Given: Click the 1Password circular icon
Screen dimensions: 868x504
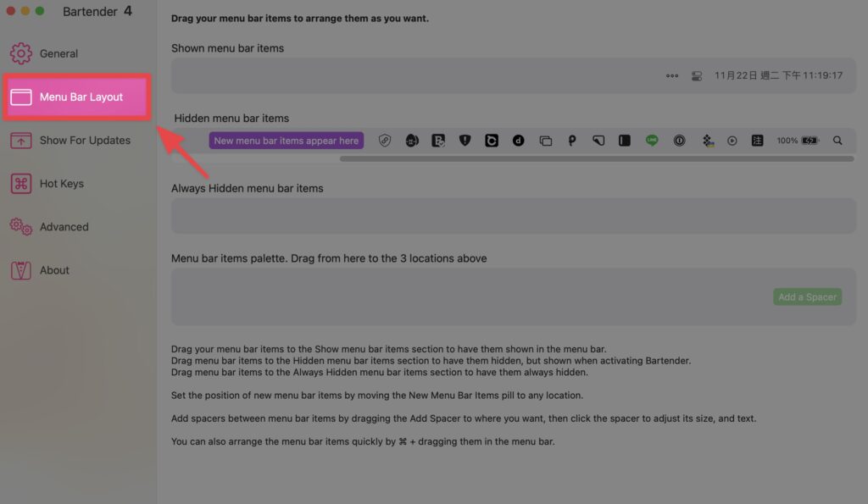Looking at the screenshot, I should [x=679, y=141].
